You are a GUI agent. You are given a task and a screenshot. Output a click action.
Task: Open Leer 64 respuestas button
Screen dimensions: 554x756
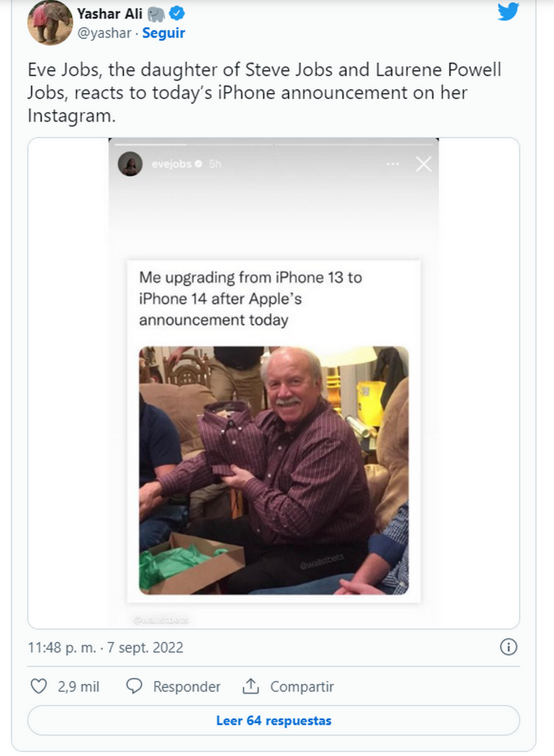(274, 720)
